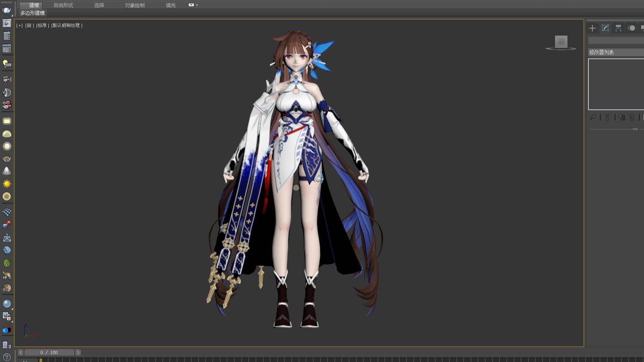Click the HF hair icon in left toolbar
Image resolution: width=644 pixels, height=362 pixels.
click(x=7, y=275)
